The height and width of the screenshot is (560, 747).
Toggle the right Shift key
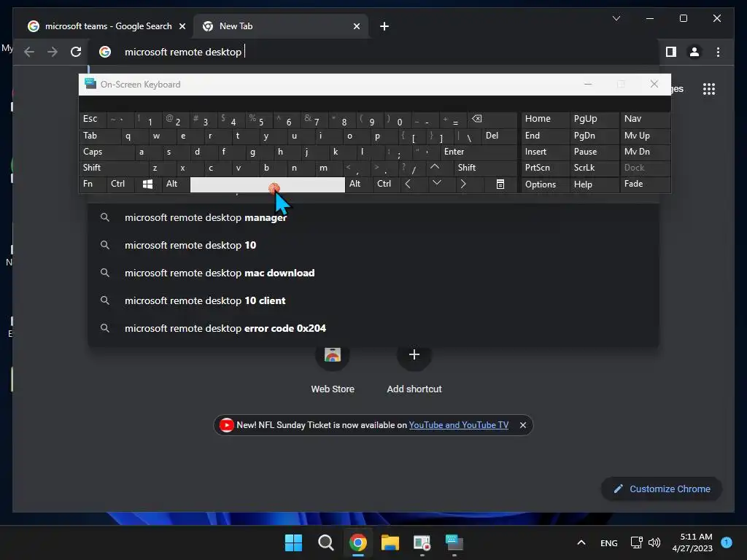point(485,168)
